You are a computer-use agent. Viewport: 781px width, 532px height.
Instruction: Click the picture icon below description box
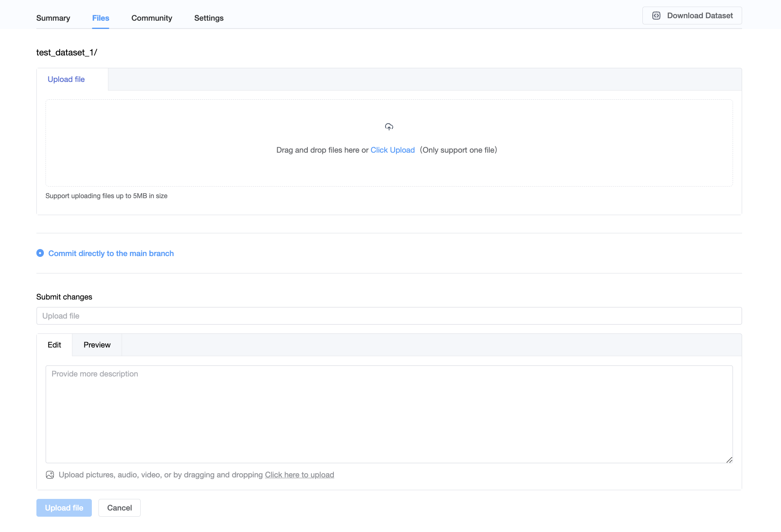pyautogui.click(x=50, y=475)
